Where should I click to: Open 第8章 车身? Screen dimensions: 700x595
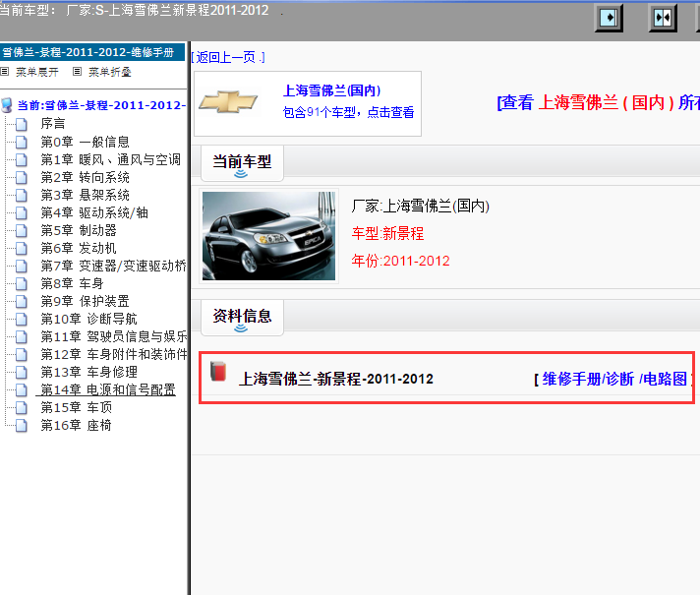72,283
